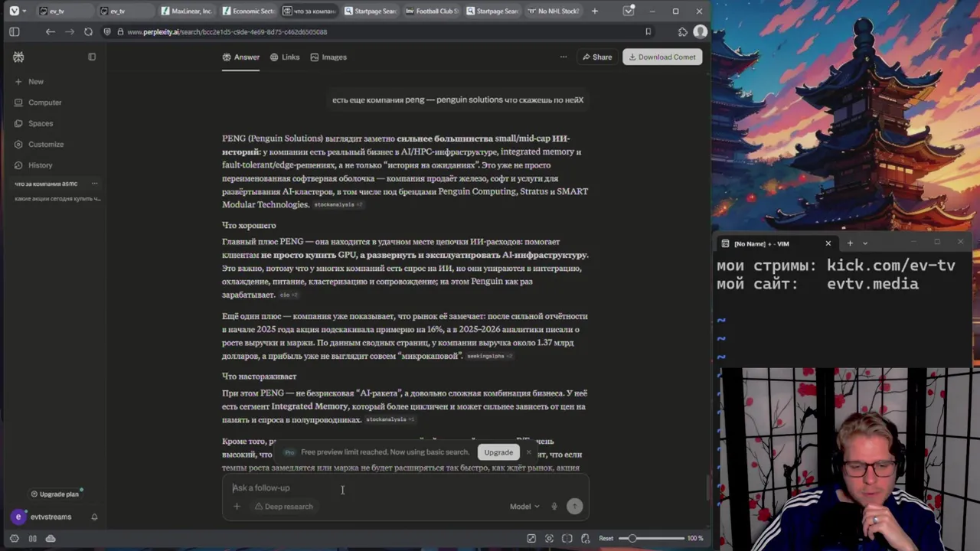Open a new browser tab
The image size is (980, 551).
pyautogui.click(x=594, y=11)
